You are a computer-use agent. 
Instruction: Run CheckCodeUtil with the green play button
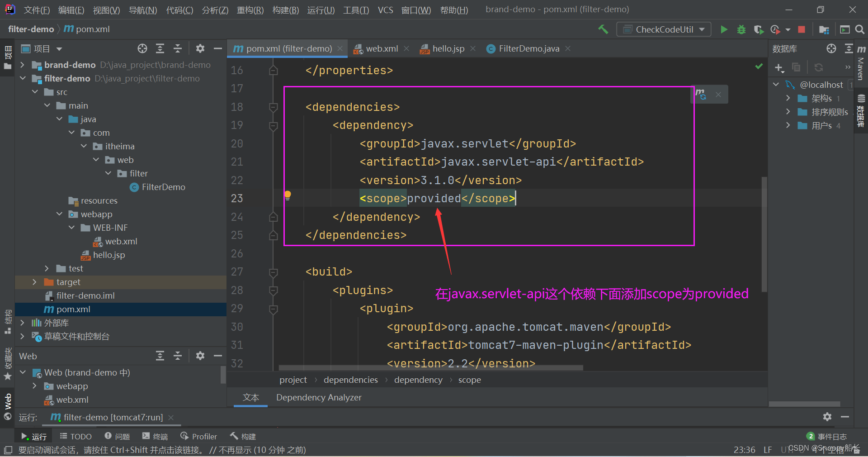724,29
